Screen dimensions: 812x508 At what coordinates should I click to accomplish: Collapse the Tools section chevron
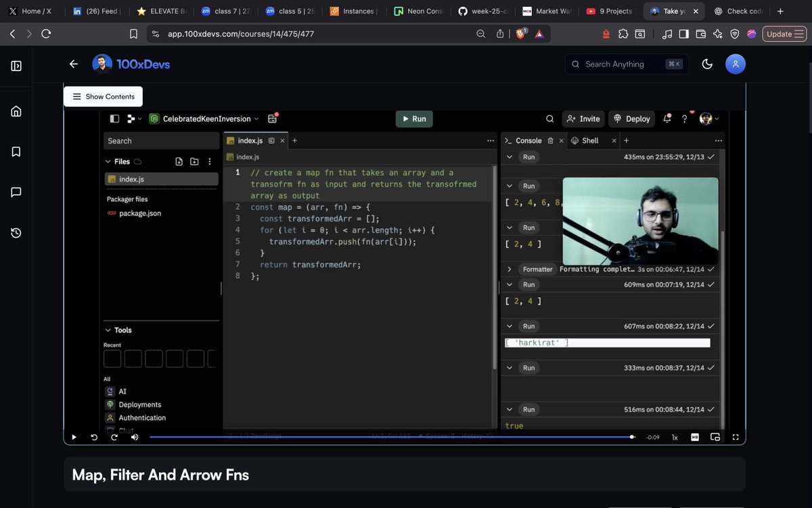108,331
